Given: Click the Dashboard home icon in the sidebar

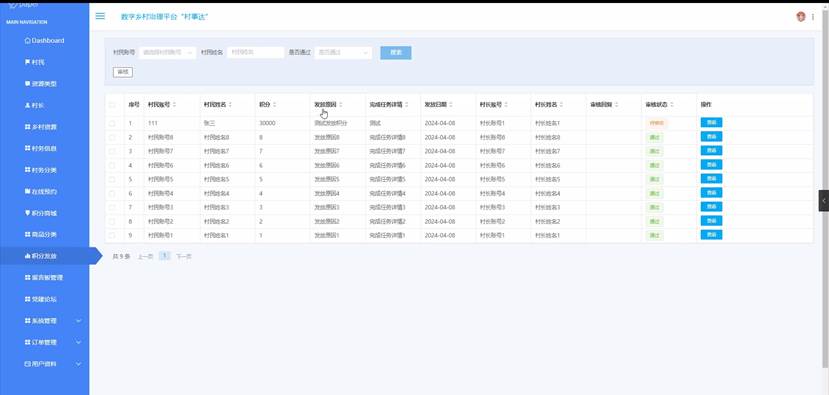Looking at the screenshot, I should point(27,41).
